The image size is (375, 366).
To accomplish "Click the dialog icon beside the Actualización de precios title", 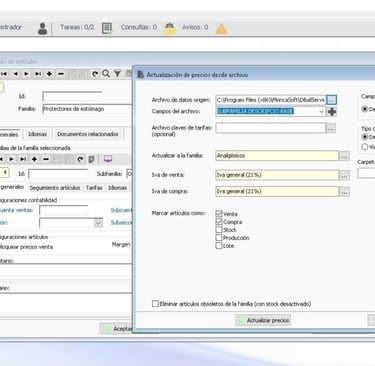I will 141,75.
